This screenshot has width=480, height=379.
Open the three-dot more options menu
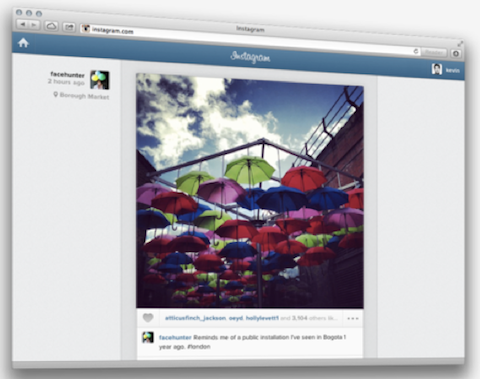(x=353, y=318)
